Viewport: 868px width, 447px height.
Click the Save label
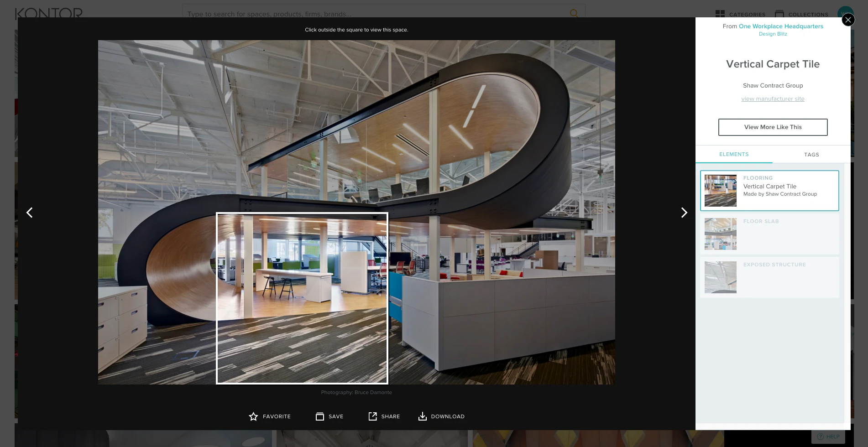pyautogui.click(x=336, y=416)
